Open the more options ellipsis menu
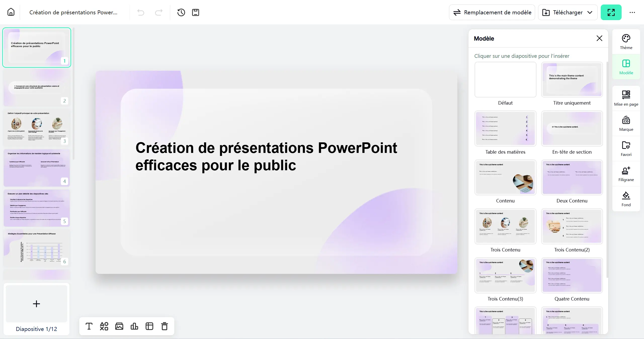 pyautogui.click(x=632, y=12)
